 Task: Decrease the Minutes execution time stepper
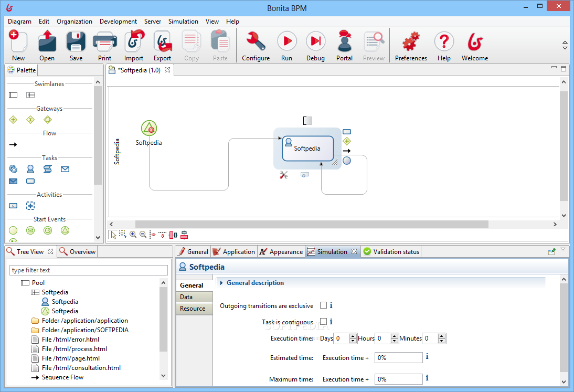[x=442, y=341]
